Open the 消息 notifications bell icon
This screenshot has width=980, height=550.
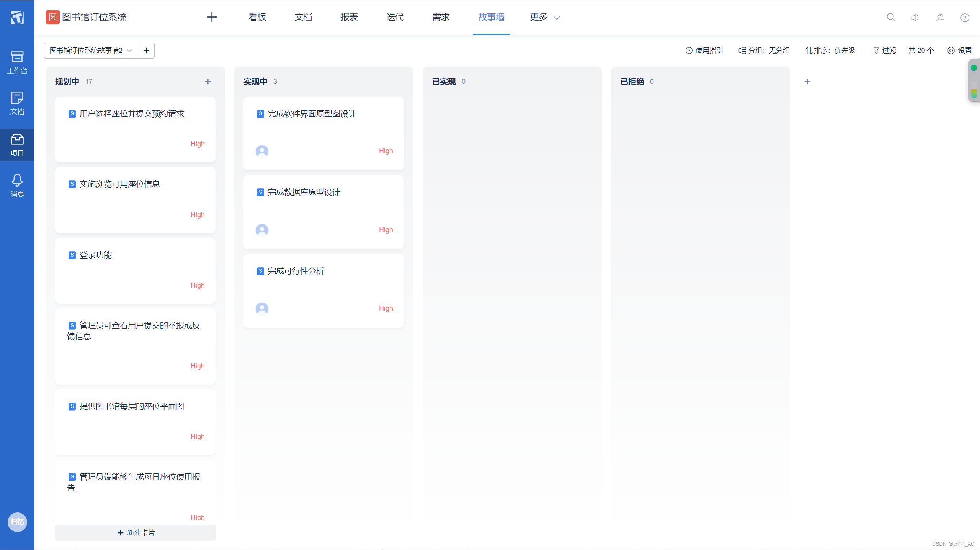[x=17, y=185]
